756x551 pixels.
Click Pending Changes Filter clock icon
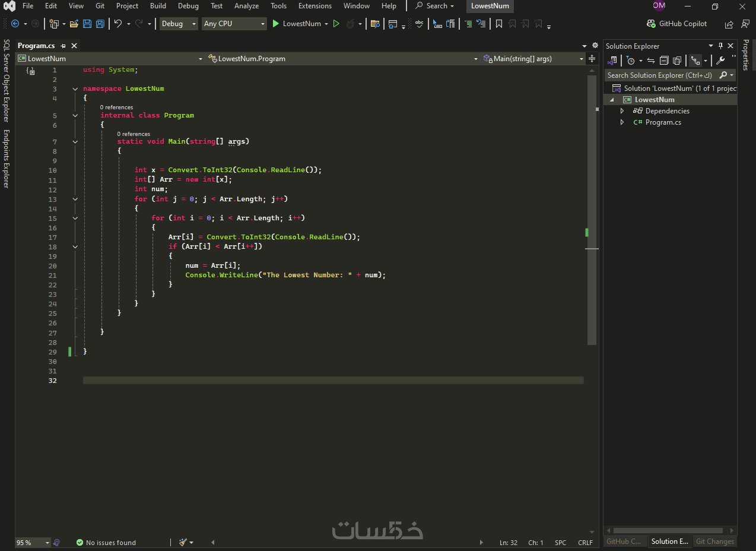pos(631,61)
